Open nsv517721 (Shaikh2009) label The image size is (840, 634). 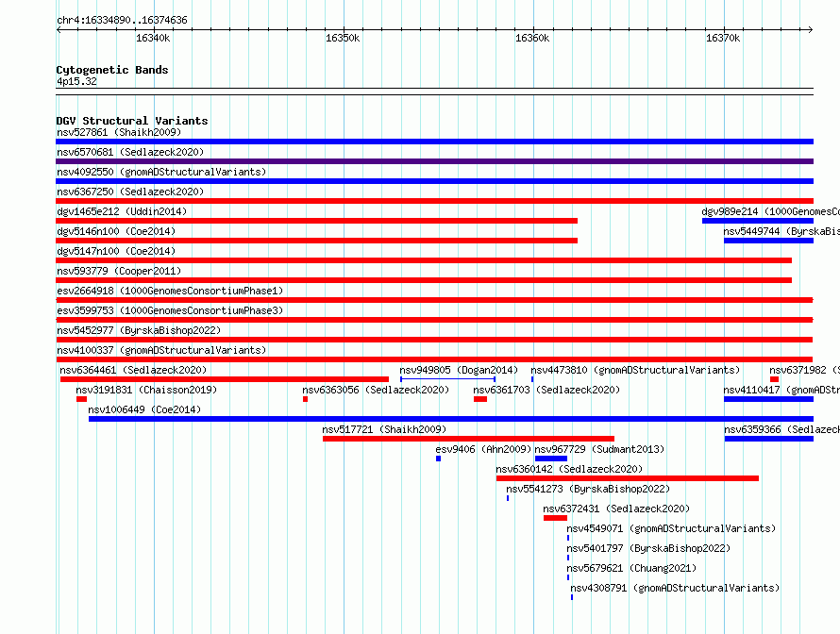point(384,429)
